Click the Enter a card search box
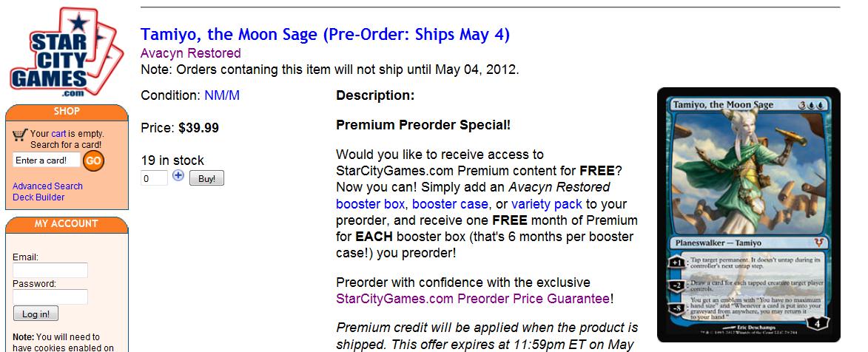868x352 pixels. 46,160
